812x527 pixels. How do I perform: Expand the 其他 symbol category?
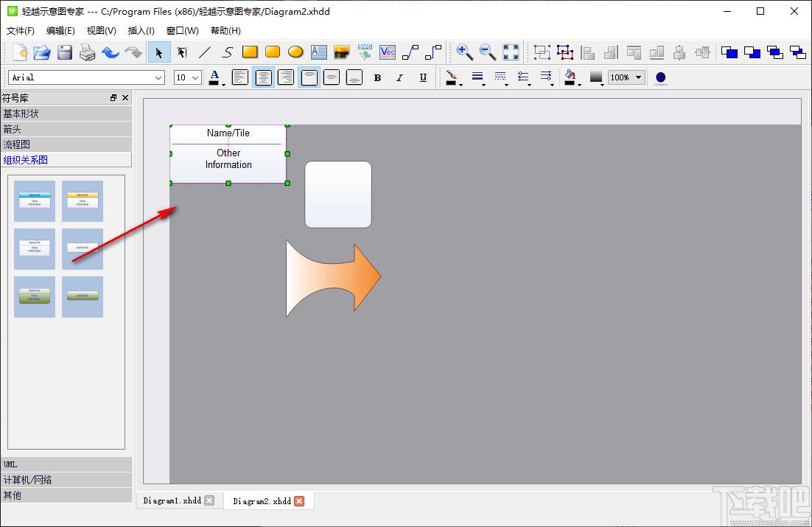66,495
